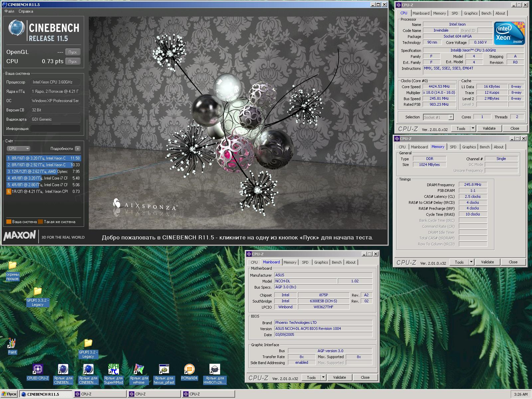Open the GPUPI 3.2 - Legacy folder
532x399 pixels.
[x=88, y=348]
